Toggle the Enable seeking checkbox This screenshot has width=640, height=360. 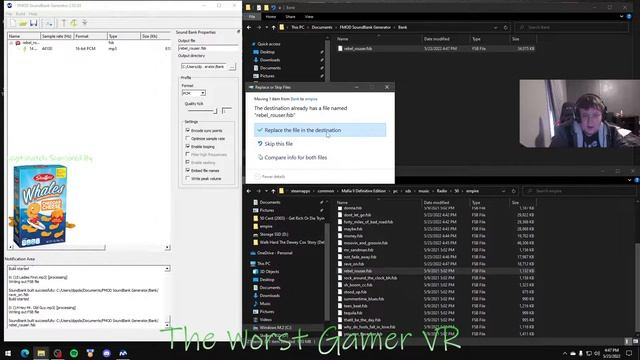point(188,162)
